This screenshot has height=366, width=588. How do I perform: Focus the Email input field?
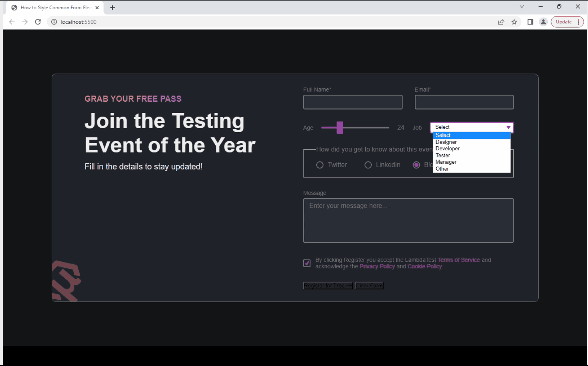(x=464, y=102)
